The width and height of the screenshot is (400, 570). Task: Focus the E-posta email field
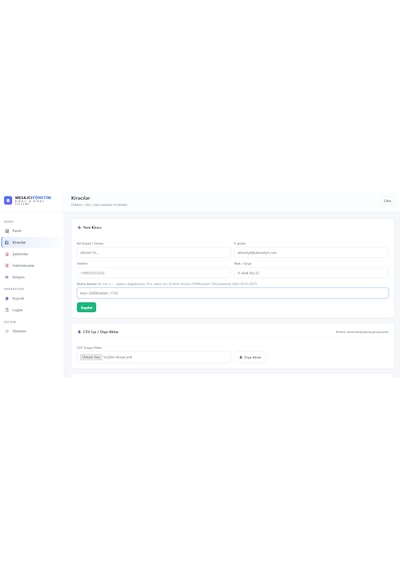[x=311, y=253]
